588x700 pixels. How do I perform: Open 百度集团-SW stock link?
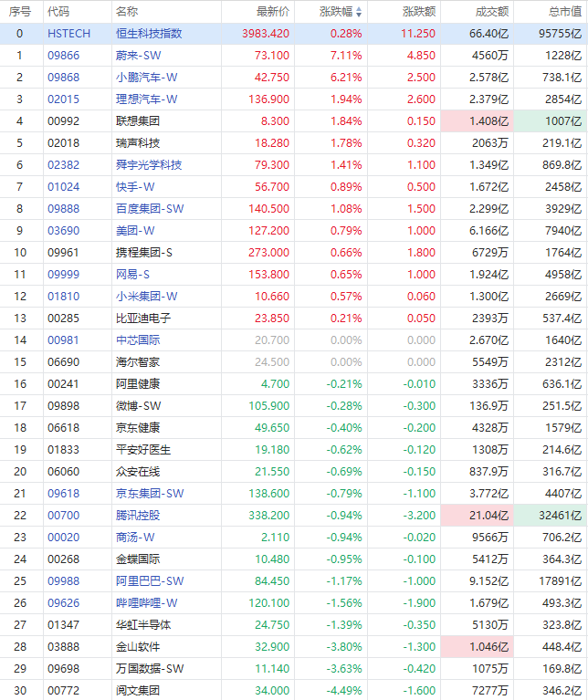(150, 208)
